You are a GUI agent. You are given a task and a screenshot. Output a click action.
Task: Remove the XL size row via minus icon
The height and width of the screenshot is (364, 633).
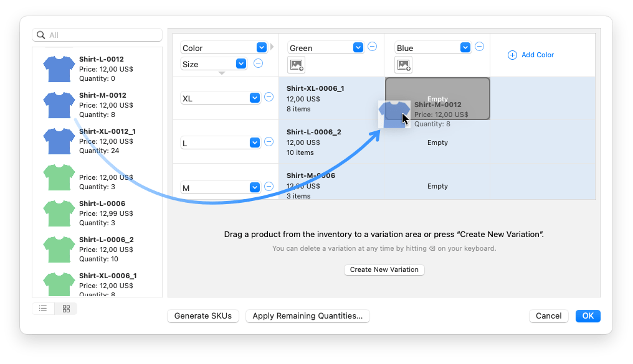click(x=269, y=97)
